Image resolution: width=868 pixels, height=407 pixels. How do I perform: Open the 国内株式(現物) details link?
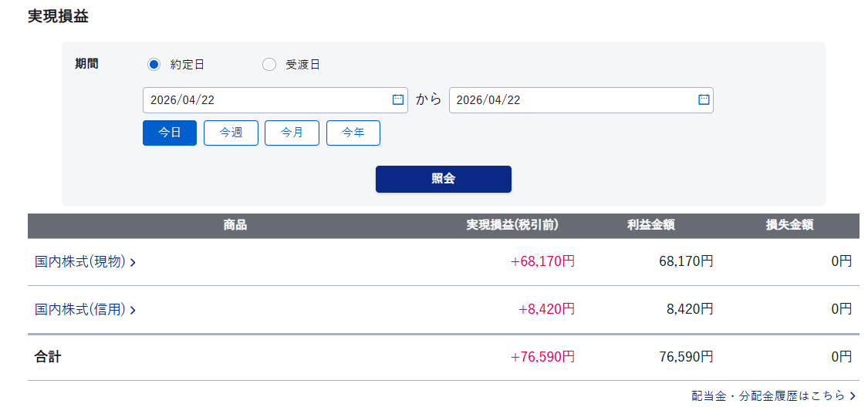point(79,262)
